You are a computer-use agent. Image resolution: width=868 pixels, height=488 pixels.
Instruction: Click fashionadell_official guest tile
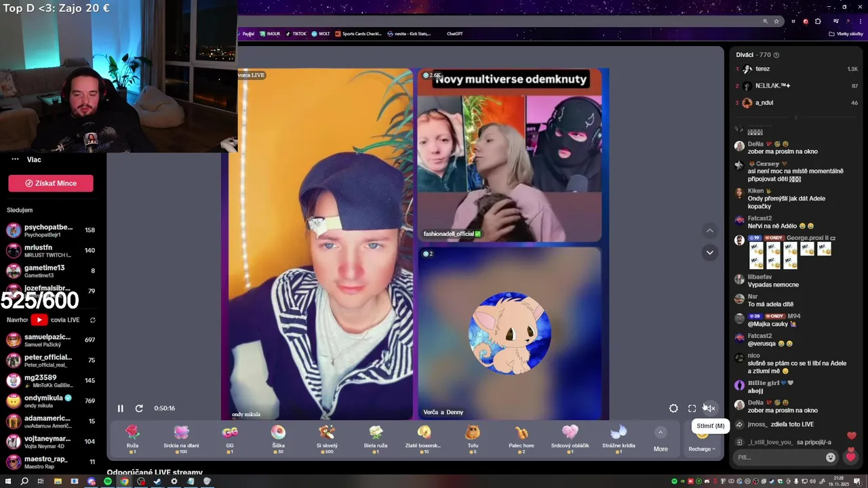point(509,155)
